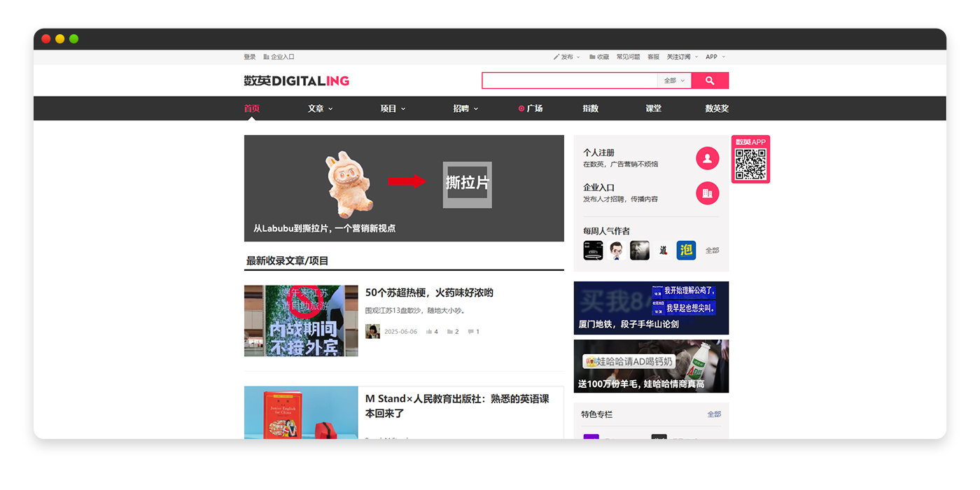Click the comment bubble icon on 苏超 article
980x490 pixels.
(471, 332)
